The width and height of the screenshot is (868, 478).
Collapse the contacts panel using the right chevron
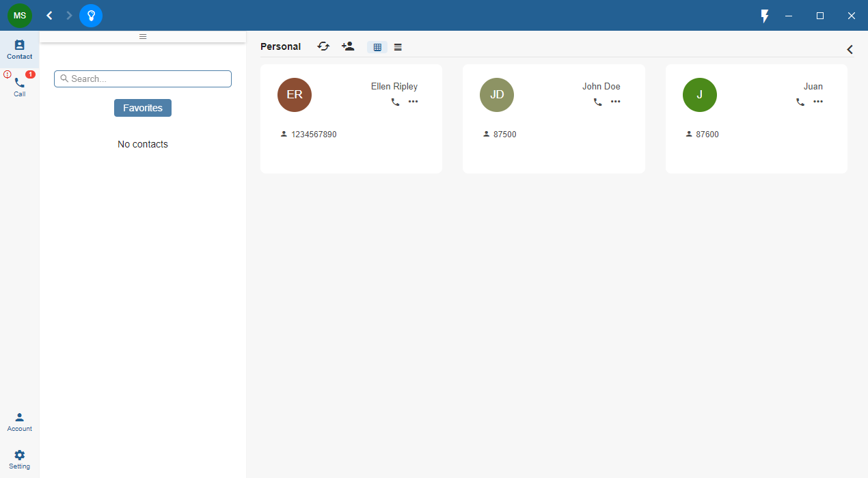point(850,49)
